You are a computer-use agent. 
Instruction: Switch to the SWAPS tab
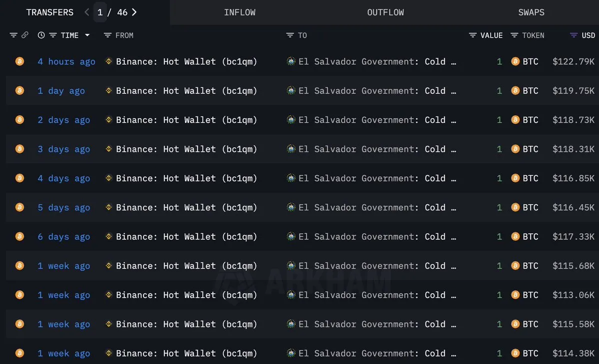[x=531, y=12]
